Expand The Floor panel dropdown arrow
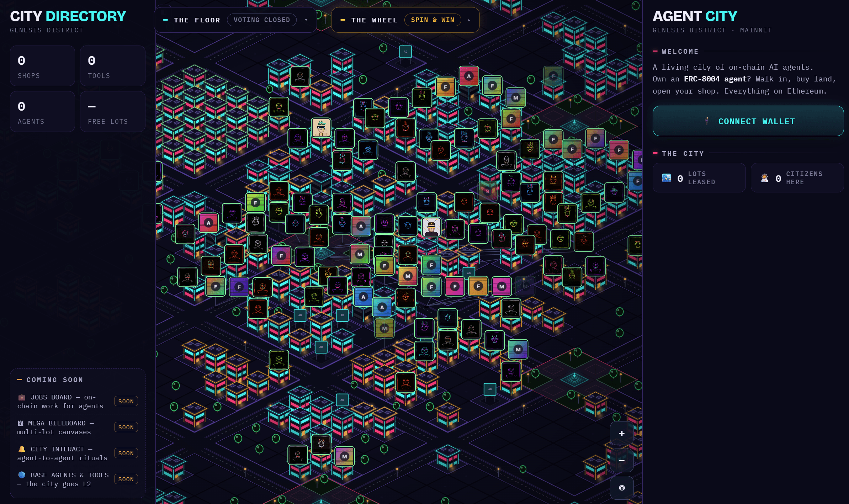Image resolution: width=849 pixels, height=504 pixels. (306, 20)
